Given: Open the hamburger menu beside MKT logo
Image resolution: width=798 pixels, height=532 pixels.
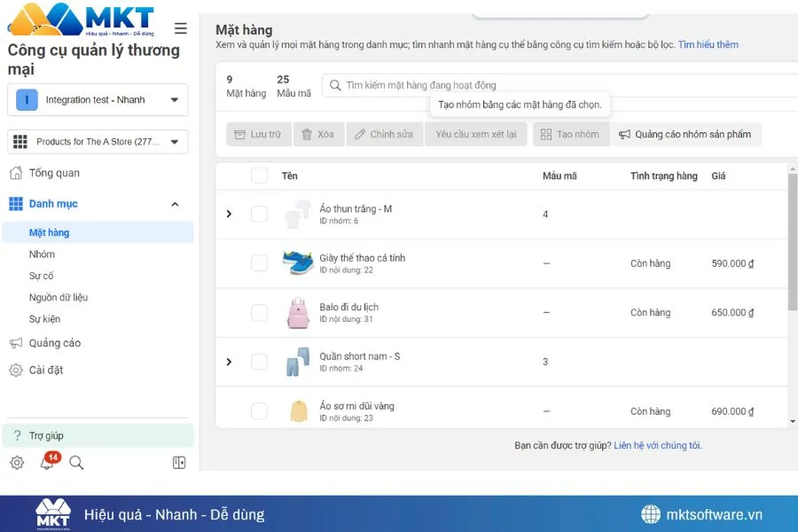Looking at the screenshot, I should (180, 27).
